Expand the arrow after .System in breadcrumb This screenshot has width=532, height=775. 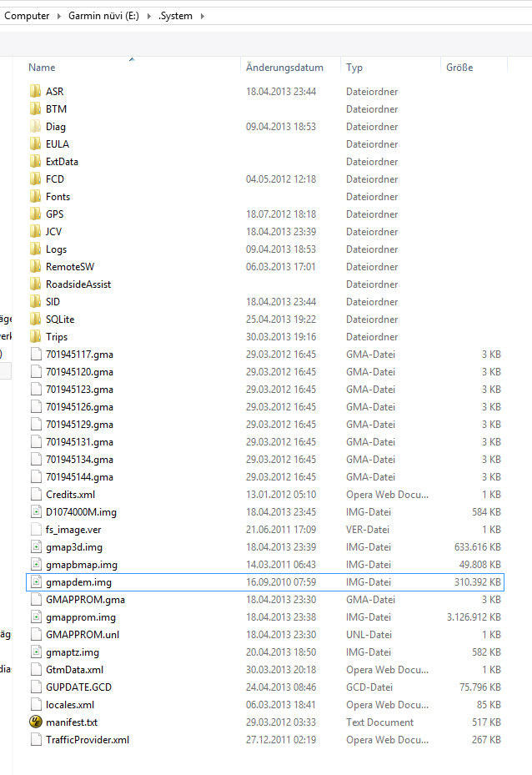[202, 16]
